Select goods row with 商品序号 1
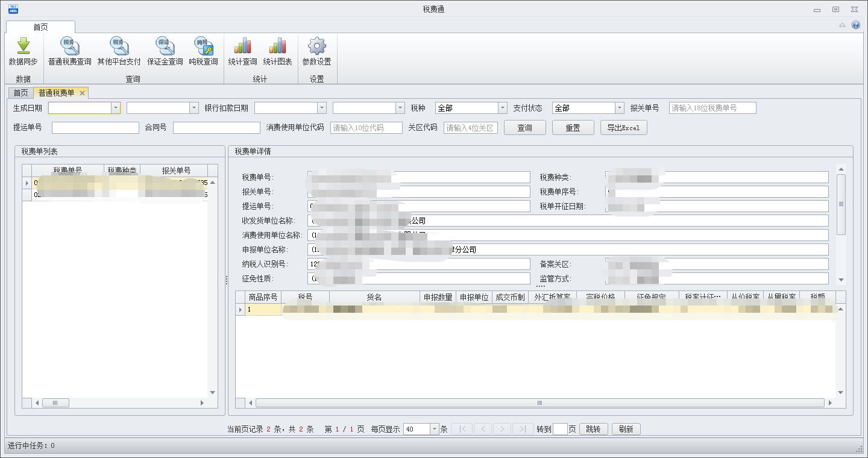 pyautogui.click(x=535, y=309)
